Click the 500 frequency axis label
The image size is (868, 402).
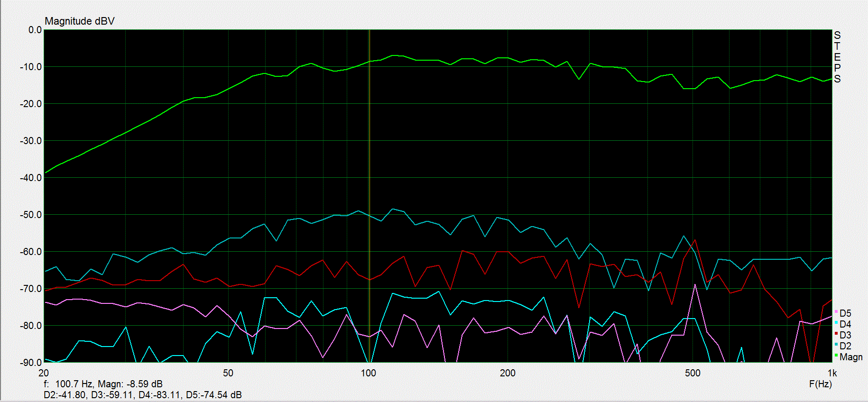pos(693,373)
